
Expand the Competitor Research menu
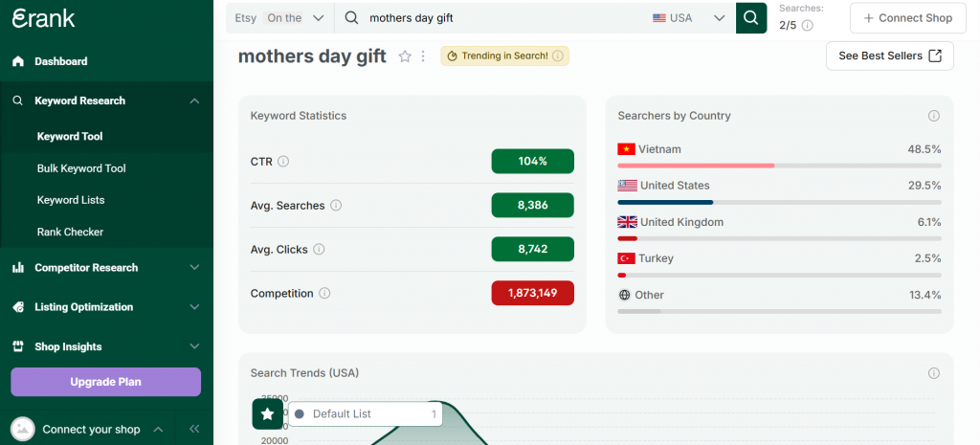(106, 268)
